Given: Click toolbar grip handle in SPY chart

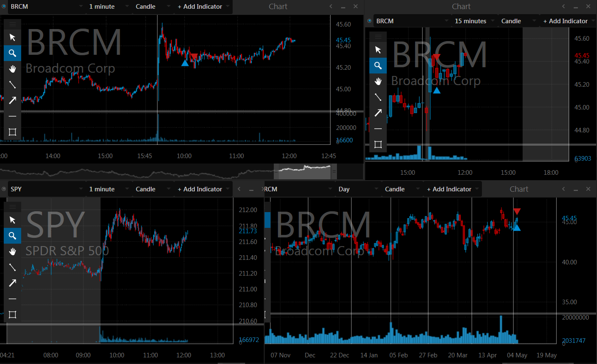Looking at the screenshot, I should [x=12, y=207].
